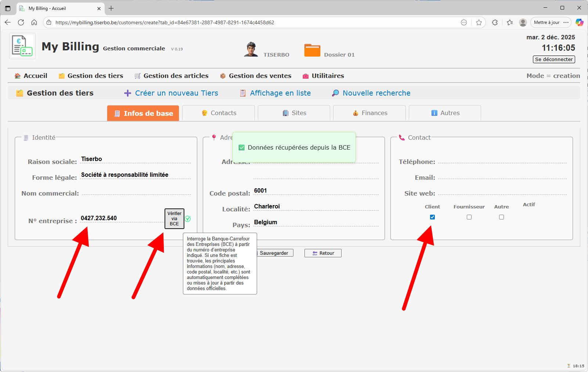588x372 pixels.
Task: Click the browser refresh icon
Action: pos(21,22)
